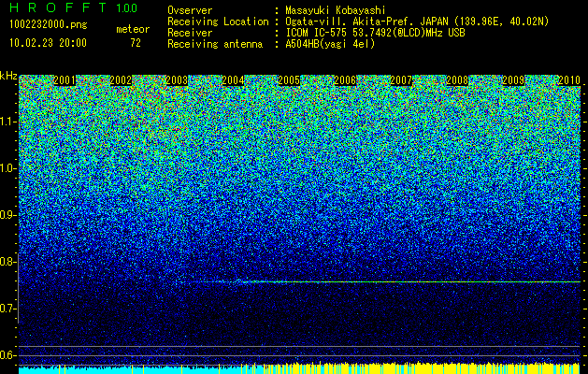Click the yellow signal-level bars at the bottom
Viewport: 588px width, 374px height.
point(422,368)
